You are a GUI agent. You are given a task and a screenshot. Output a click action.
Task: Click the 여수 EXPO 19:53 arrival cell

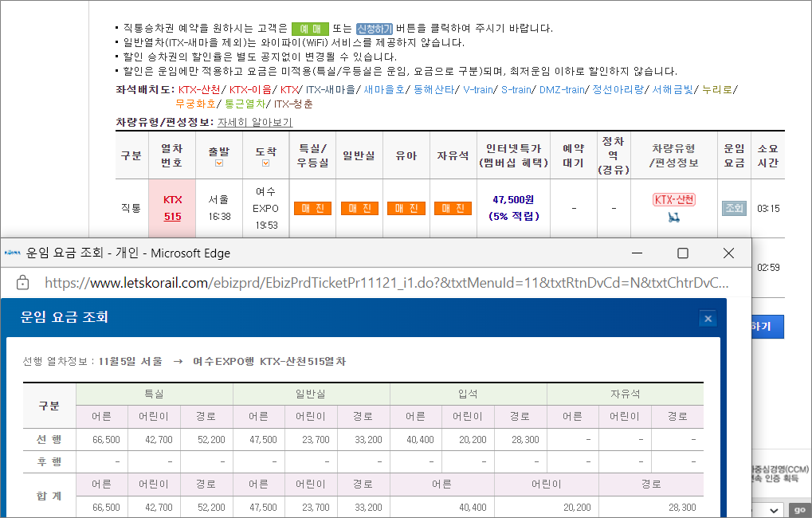[265, 208]
